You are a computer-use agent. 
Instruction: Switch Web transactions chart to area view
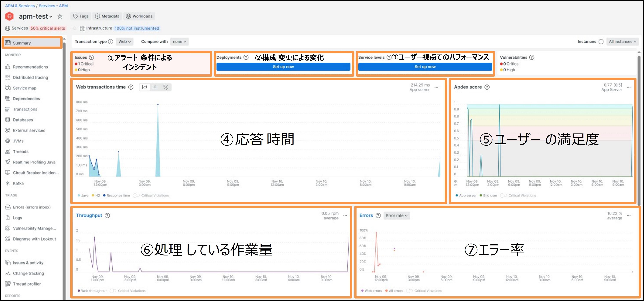[145, 87]
